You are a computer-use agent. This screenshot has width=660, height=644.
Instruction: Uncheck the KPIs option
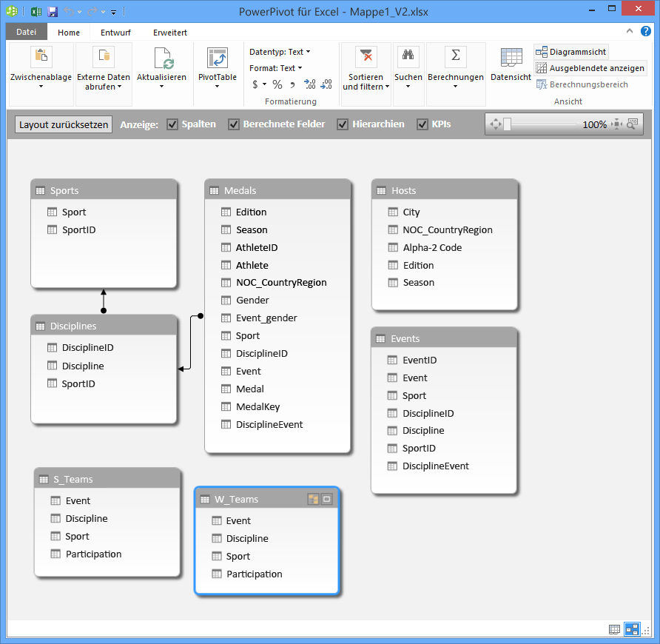click(423, 124)
